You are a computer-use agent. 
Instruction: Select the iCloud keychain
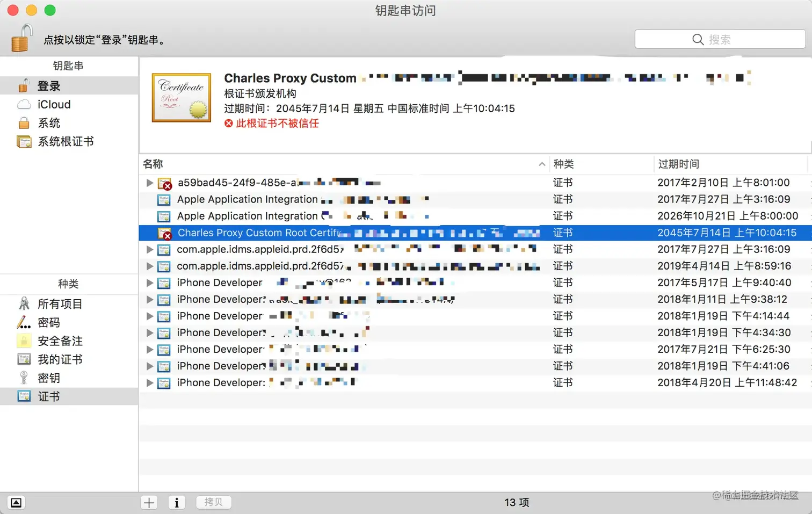coord(69,104)
